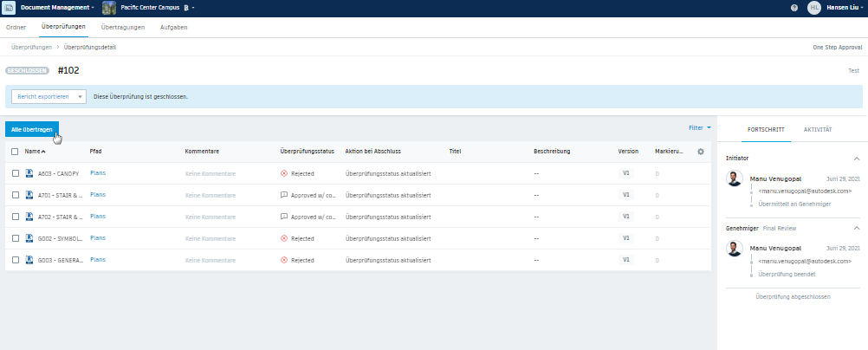Click the Pacific Center Campus project thumbnail
868x350 pixels.
tap(109, 8)
